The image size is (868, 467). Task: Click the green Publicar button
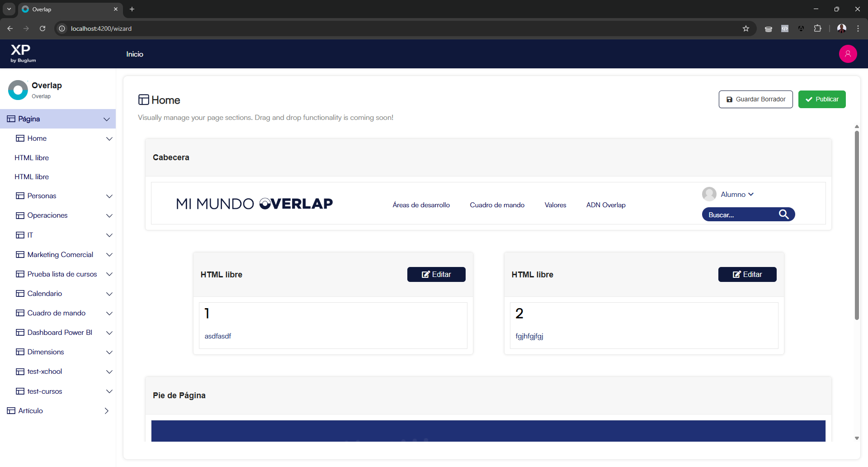tap(821, 99)
